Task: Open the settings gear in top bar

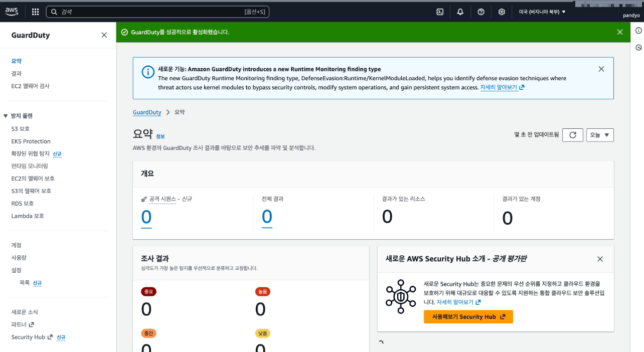Action: [x=502, y=12]
